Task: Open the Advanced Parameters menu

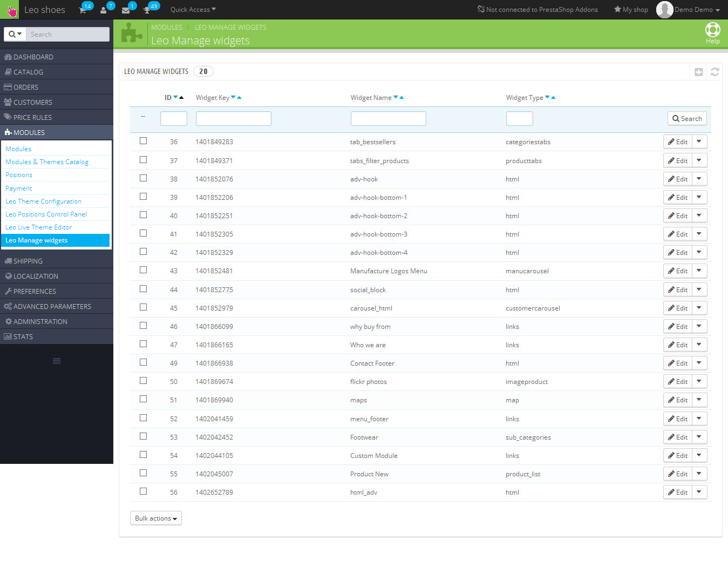Action: coord(57,306)
